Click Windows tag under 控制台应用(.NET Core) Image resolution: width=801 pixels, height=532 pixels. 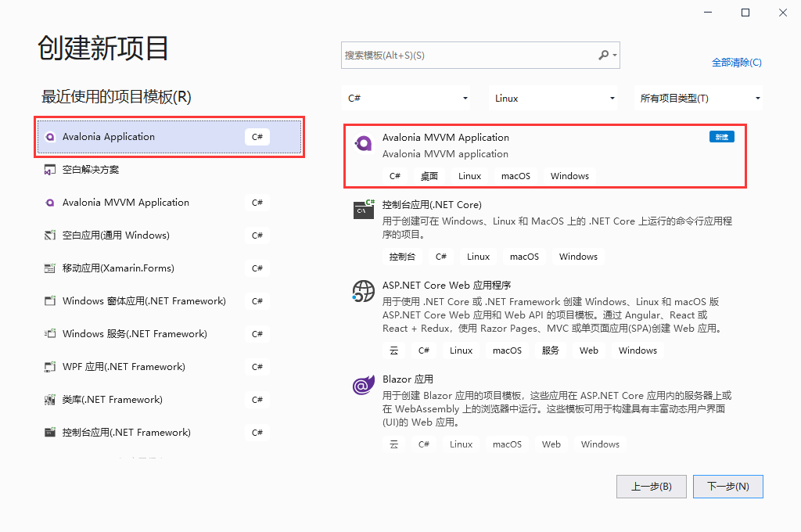coord(578,257)
